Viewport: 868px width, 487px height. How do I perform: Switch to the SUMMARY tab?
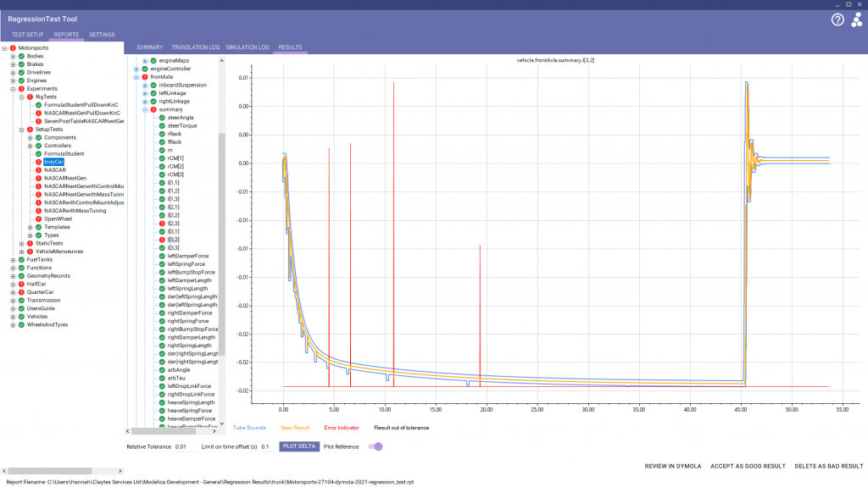click(x=150, y=47)
